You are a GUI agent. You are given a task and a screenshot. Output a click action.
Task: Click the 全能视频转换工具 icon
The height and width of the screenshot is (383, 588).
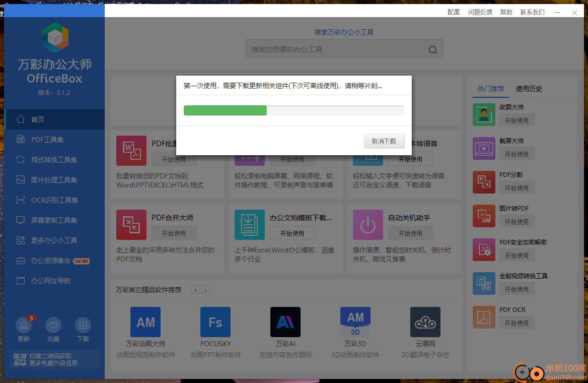[x=484, y=284]
